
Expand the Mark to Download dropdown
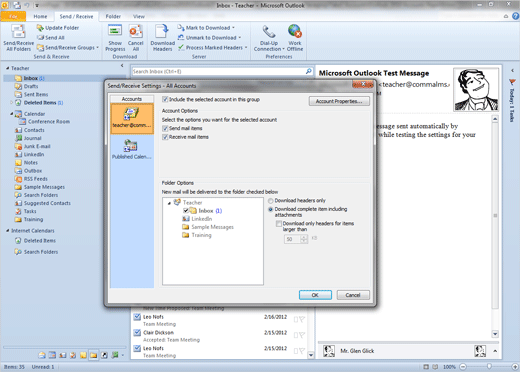click(206, 28)
